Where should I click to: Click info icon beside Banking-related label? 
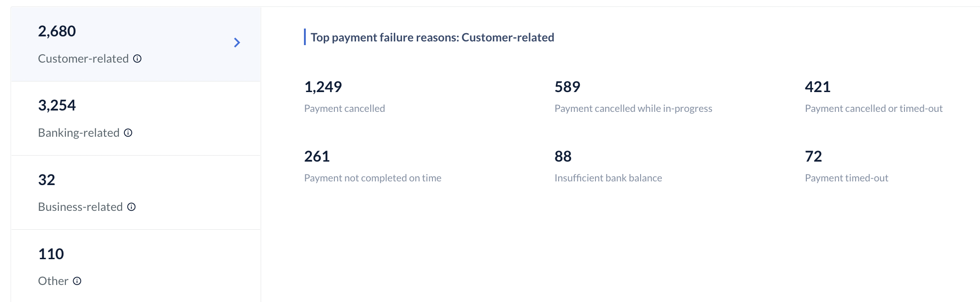[128, 133]
